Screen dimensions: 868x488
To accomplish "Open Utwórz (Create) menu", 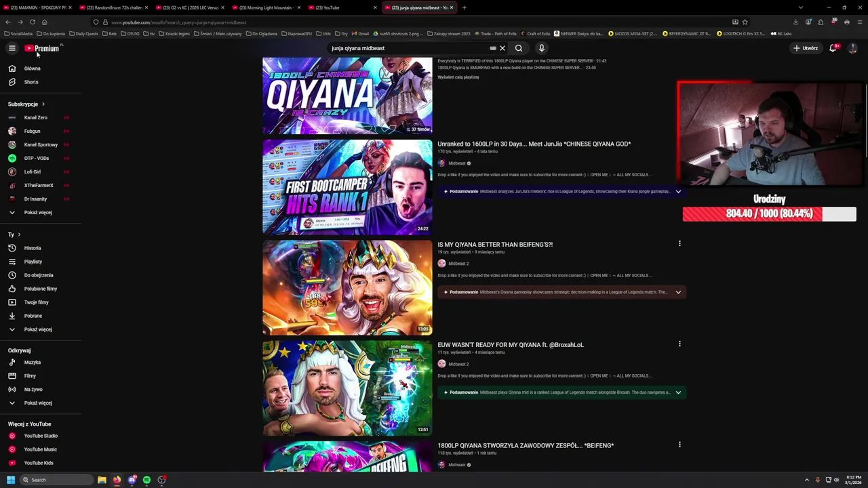I will click(806, 48).
